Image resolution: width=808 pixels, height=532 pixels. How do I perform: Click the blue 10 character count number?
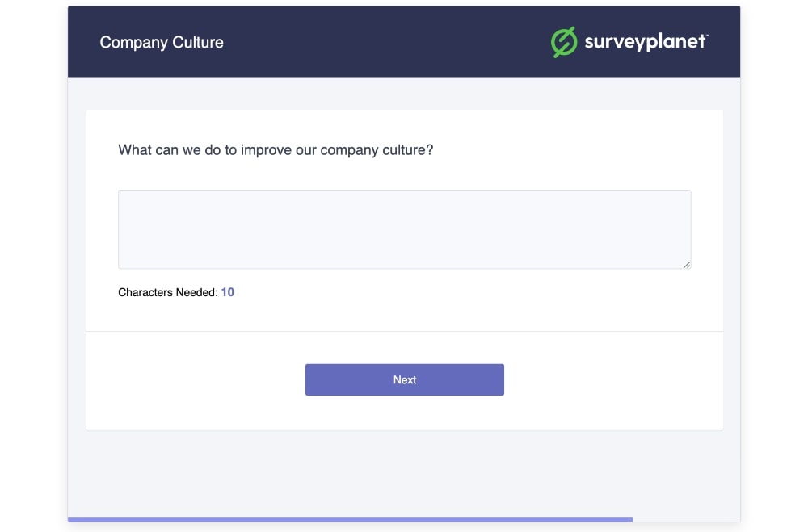(227, 292)
